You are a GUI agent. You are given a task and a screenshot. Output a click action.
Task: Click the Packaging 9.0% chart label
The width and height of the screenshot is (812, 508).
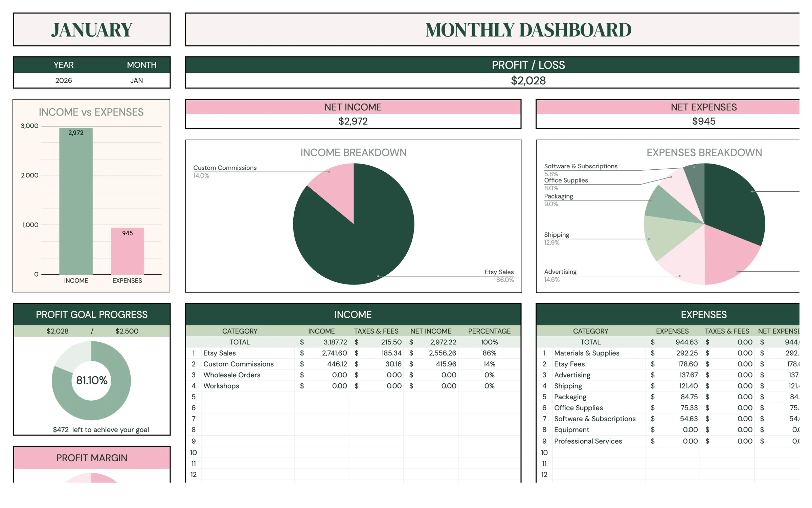(x=558, y=200)
